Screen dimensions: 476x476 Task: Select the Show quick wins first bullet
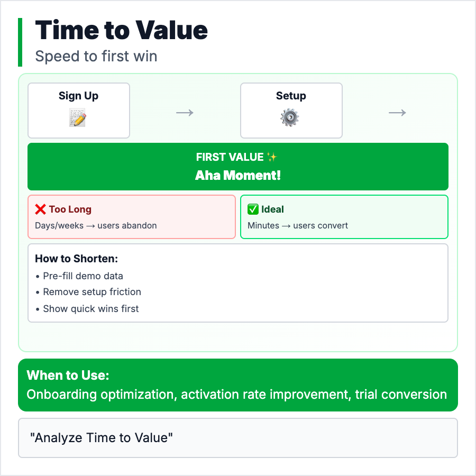[90, 308]
